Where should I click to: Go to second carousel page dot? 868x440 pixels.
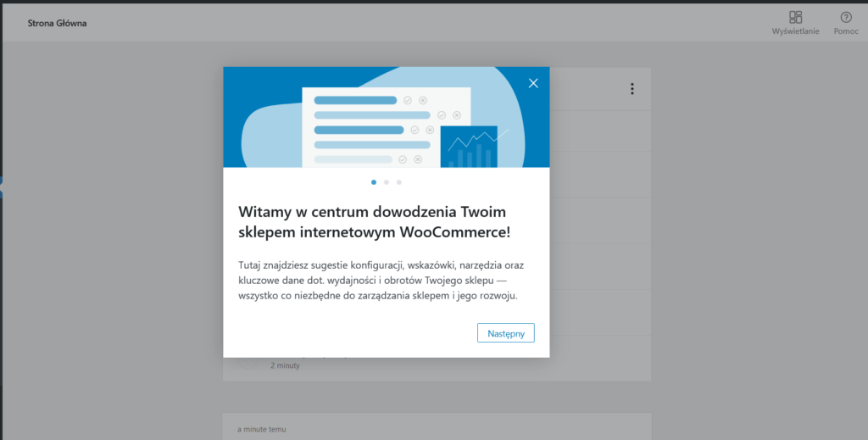click(387, 182)
